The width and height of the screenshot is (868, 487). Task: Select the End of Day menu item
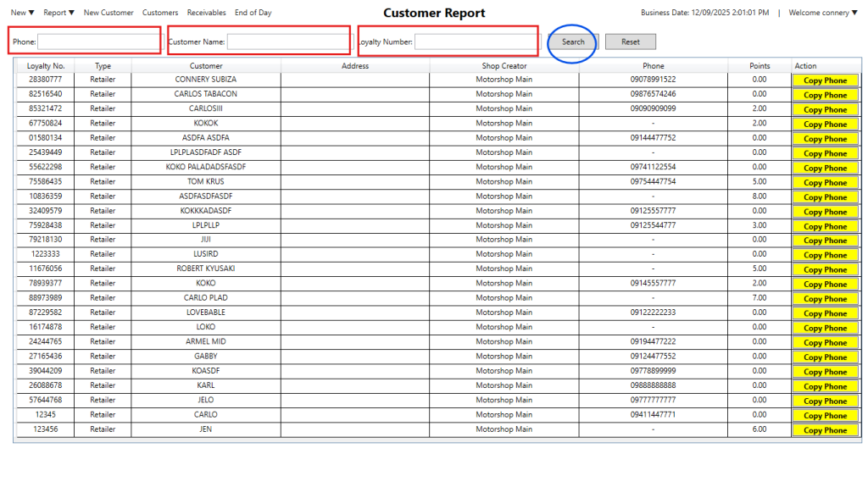coord(253,13)
